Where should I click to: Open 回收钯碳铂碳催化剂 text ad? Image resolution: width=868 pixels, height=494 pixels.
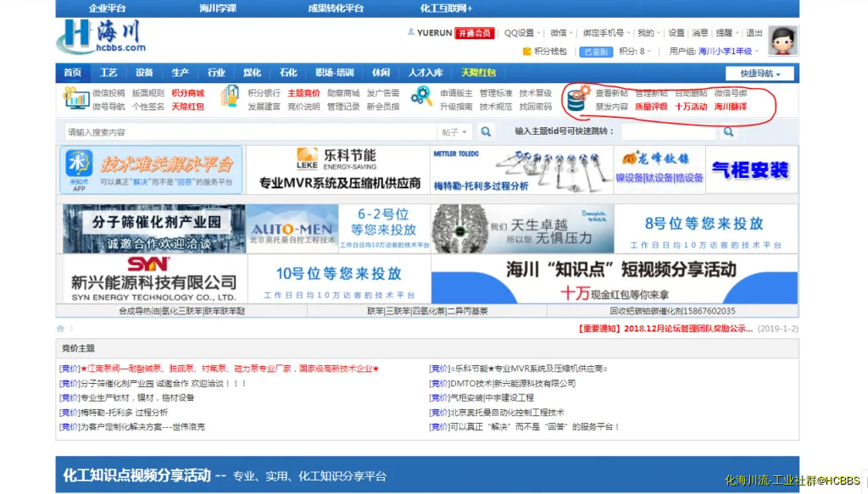point(672,311)
